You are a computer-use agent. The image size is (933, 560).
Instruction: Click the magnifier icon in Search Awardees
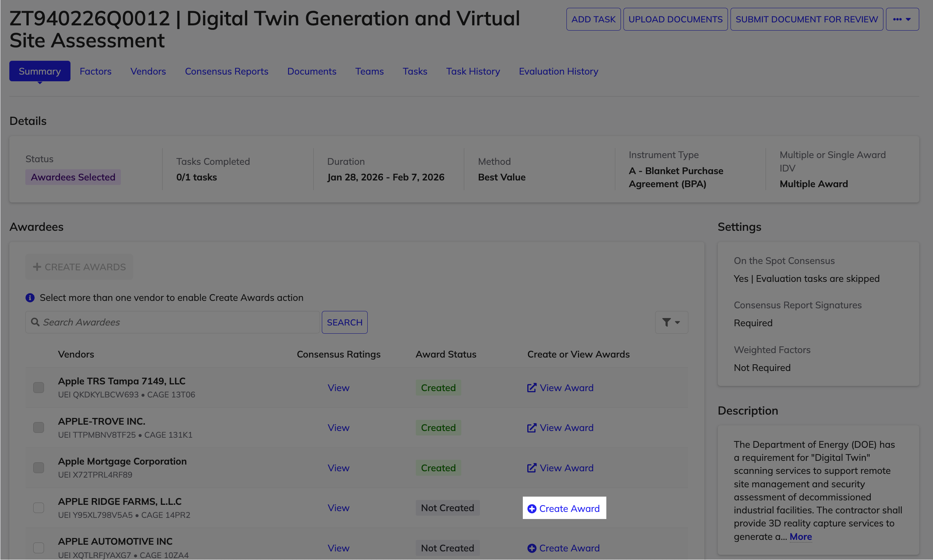coord(35,322)
